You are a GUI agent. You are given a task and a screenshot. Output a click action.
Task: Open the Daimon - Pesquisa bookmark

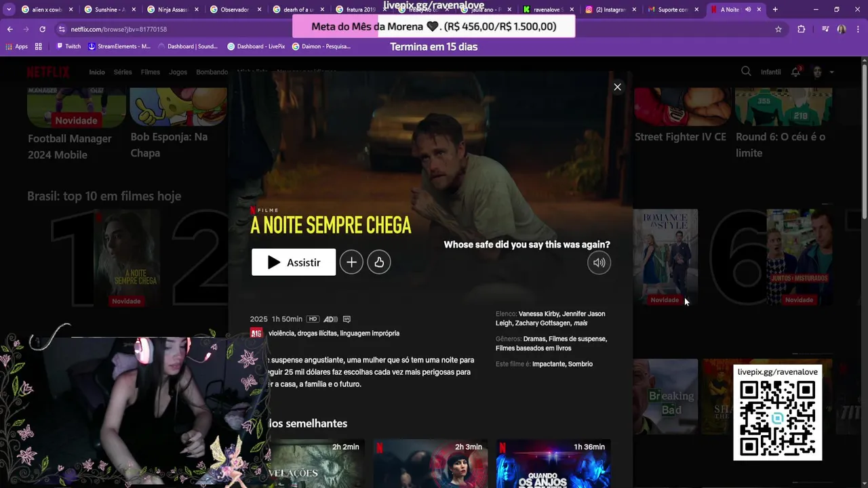pyautogui.click(x=321, y=46)
